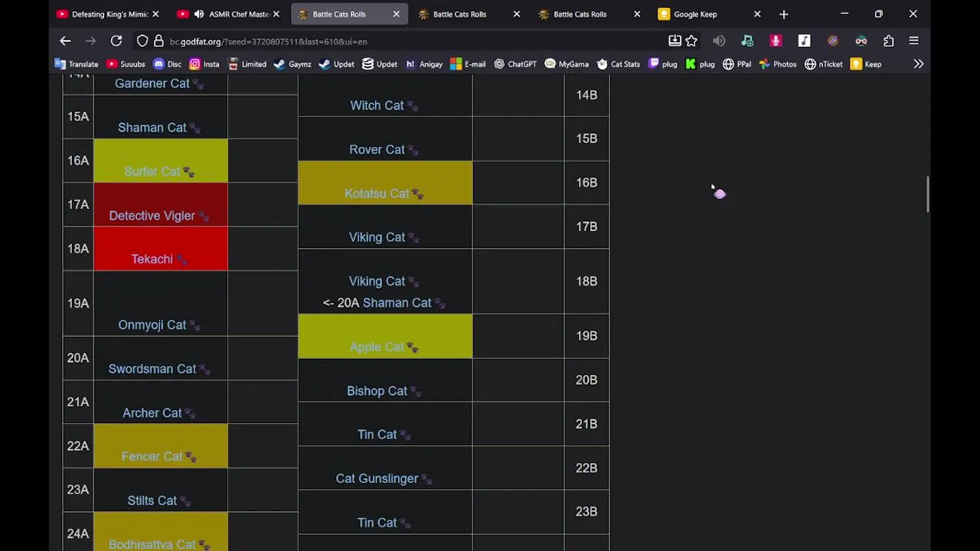The height and width of the screenshot is (551, 980).
Task: Open the Limited bookmark
Action: [247, 64]
